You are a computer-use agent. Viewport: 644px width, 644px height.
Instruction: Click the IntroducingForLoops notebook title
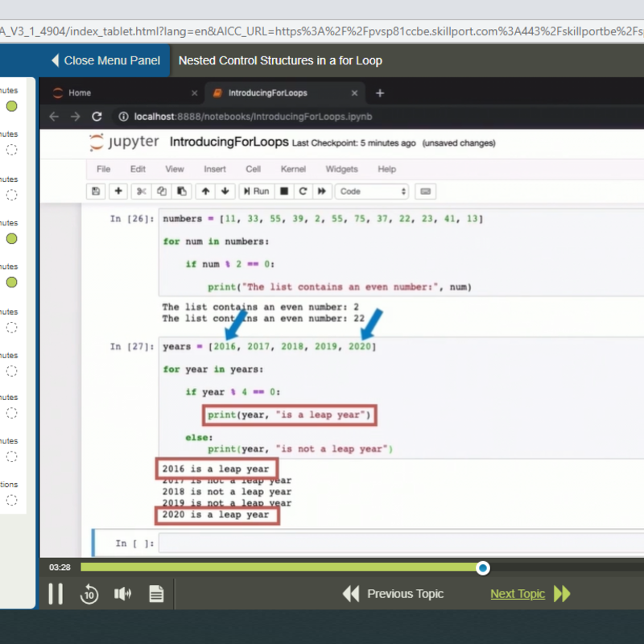click(x=229, y=142)
